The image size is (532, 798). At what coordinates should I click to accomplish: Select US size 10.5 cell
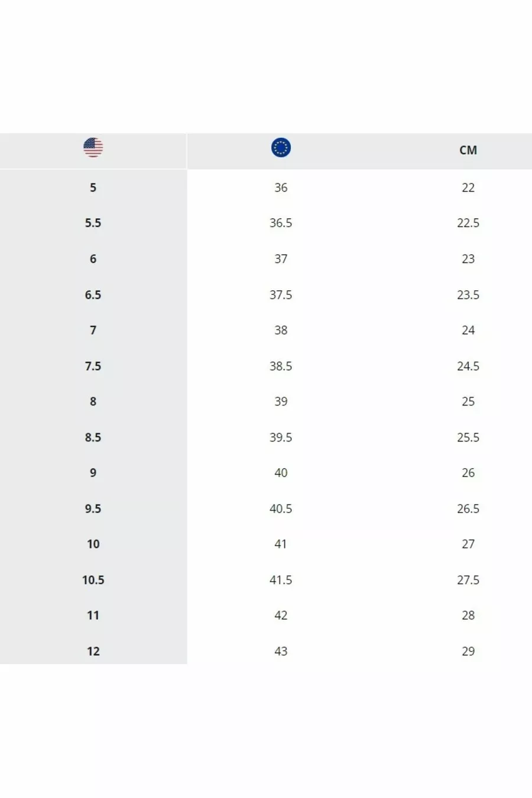pyautogui.click(x=93, y=580)
